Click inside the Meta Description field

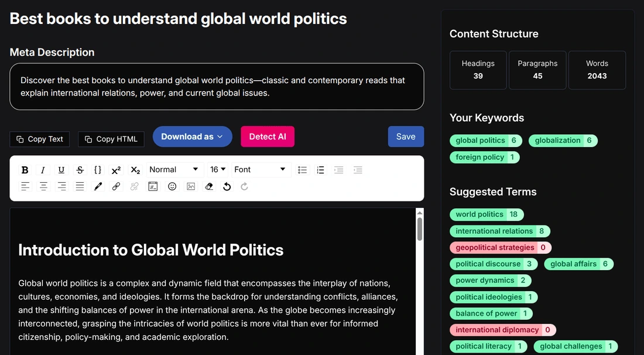coord(217,86)
